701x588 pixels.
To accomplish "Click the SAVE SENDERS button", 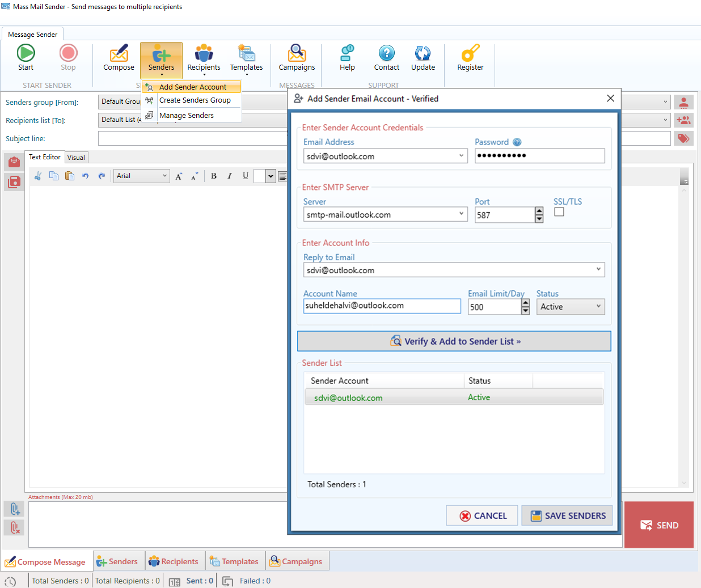I will pos(567,515).
